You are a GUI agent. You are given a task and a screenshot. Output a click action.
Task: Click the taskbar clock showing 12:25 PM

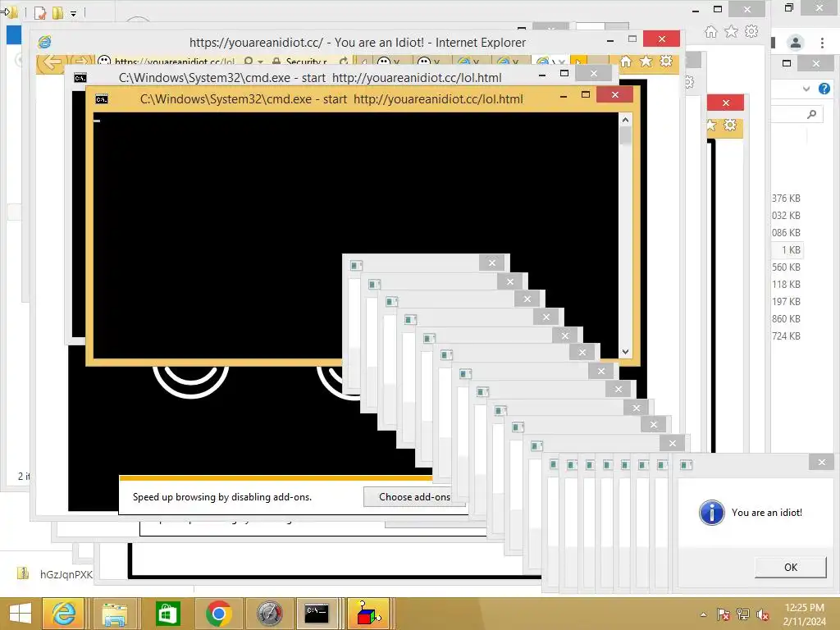pyautogui.click(x=804, y=614)
